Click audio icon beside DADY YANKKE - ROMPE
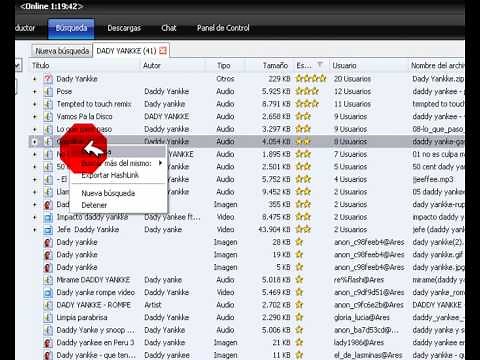The image size is (480, 360). pos(48,305)
